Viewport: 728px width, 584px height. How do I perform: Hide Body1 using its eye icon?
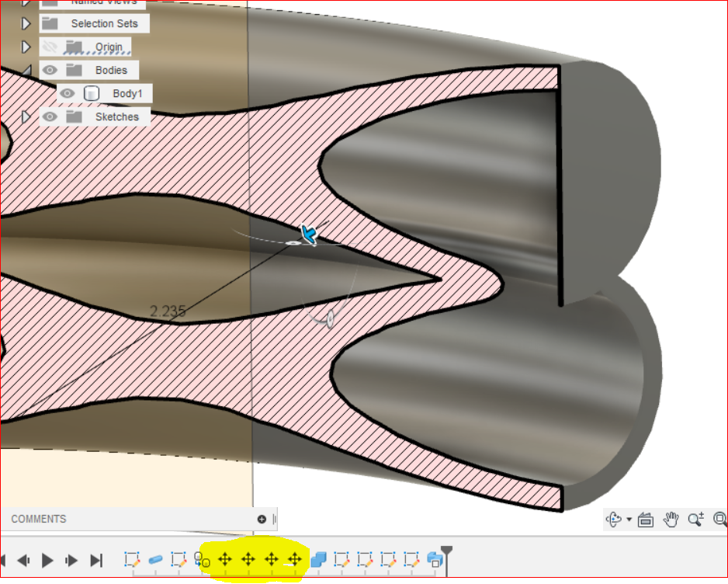[68, 93]
